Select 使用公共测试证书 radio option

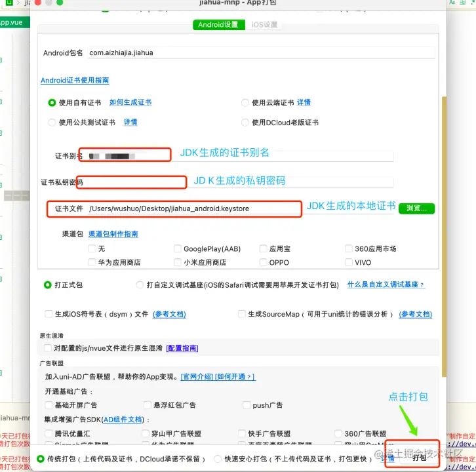(x=52, y=123)
